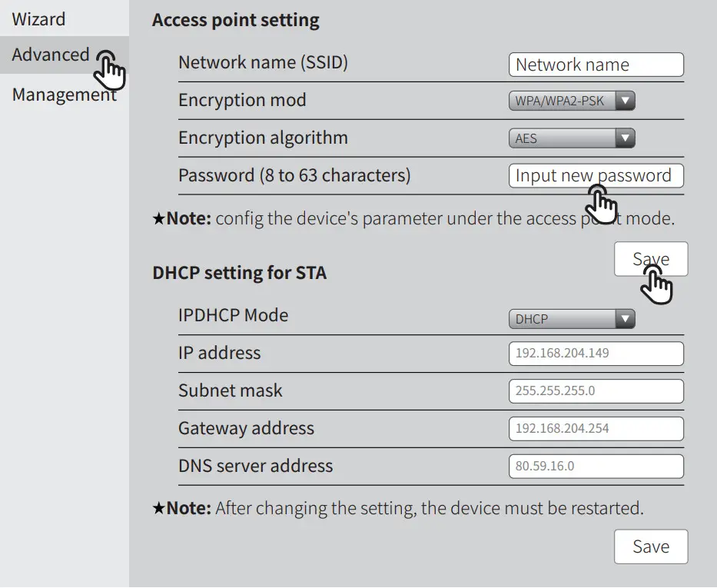This screenshot has width=717, height=588.
Task: Select the Subnet mask field
Action: coord(596,391)
